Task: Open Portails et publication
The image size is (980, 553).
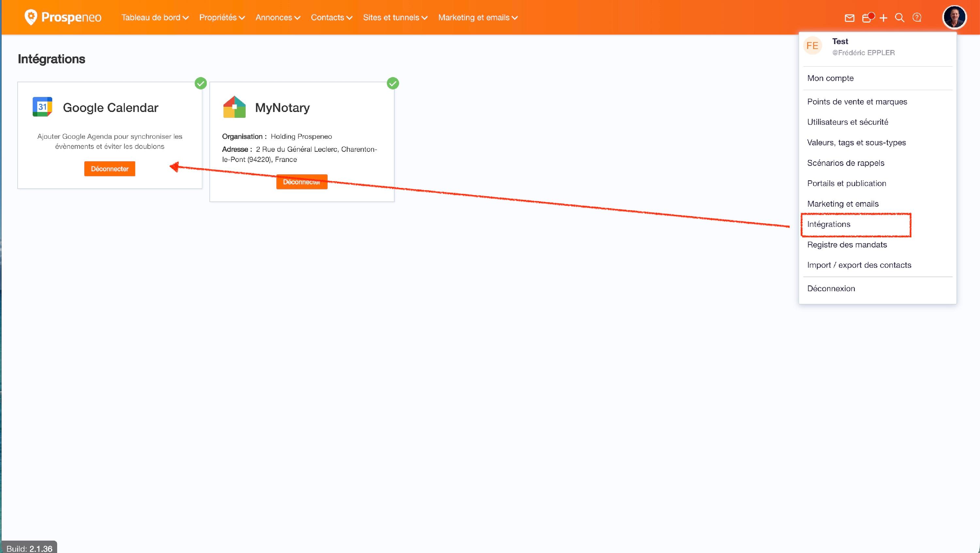Action: (847, 183)
